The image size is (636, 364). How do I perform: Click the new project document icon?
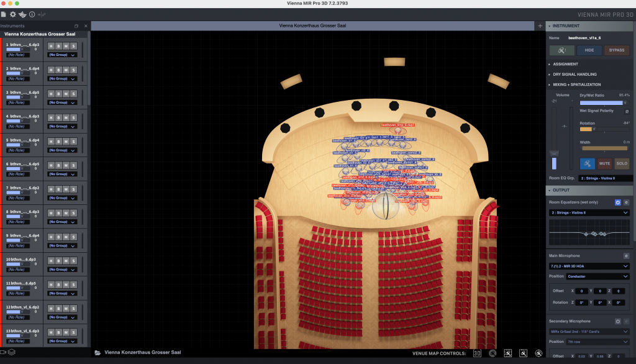(4, 14)
